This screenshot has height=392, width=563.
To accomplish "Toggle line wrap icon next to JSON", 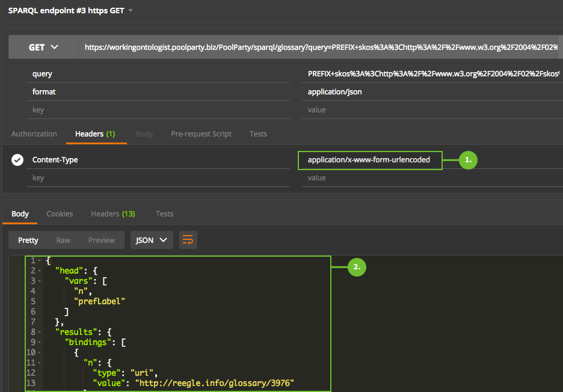I will 188,240.
